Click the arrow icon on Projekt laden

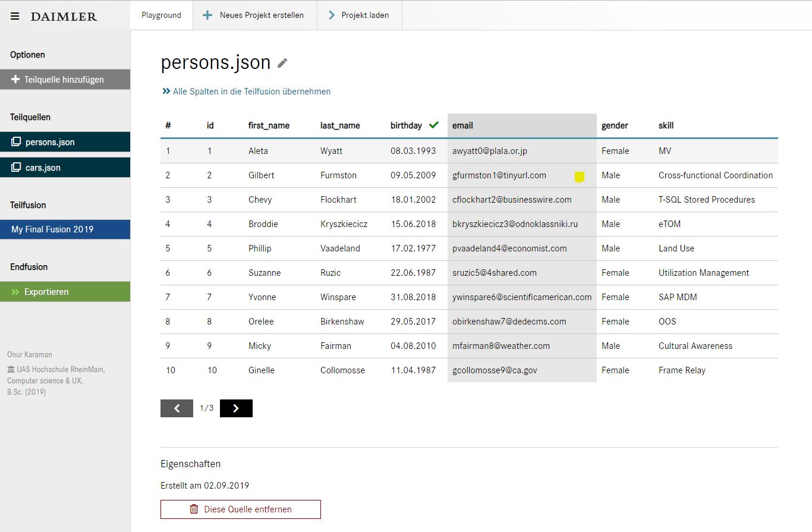(x=332, y=15)
